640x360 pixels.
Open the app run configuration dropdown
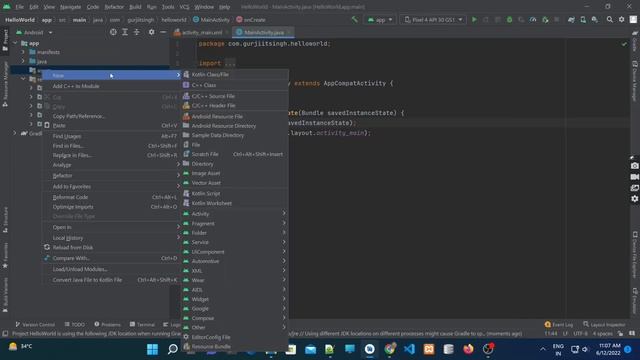[380, 20]
